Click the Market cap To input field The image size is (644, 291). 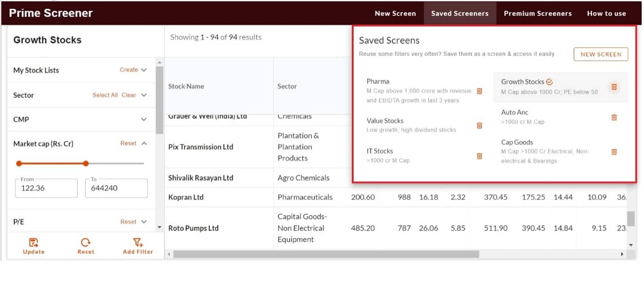pos(116,188)
